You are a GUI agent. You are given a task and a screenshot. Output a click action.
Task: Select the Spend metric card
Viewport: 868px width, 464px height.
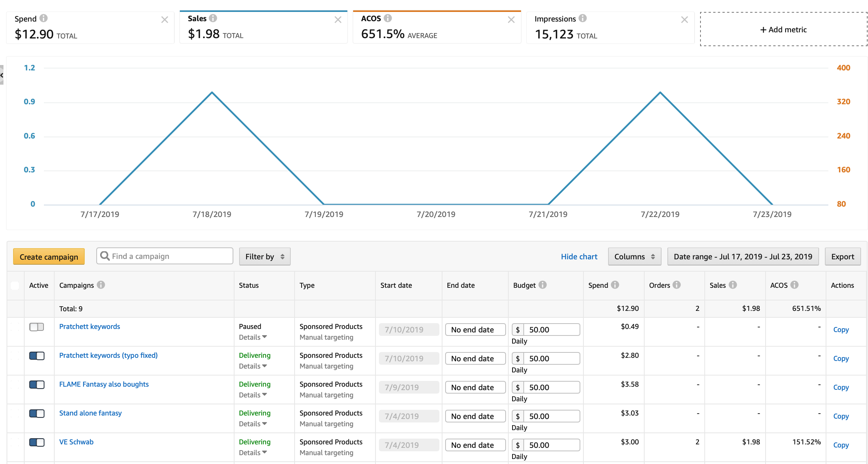[x=90, y=28]
